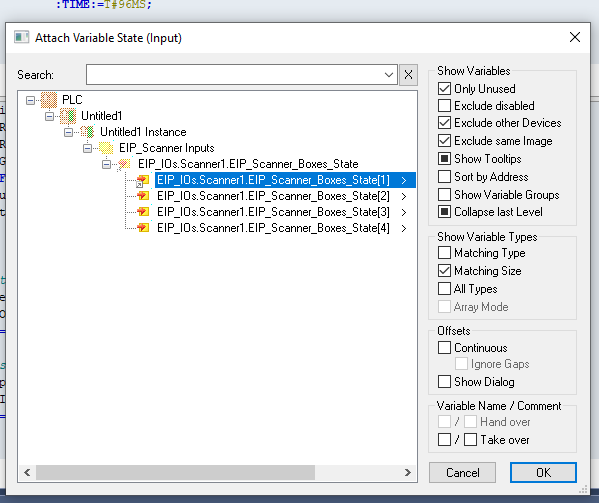Click the EIP_Scanner Inputs image icon
This screenshot has width=599, height=503.
pyautogui.click(x=106, y=148)
